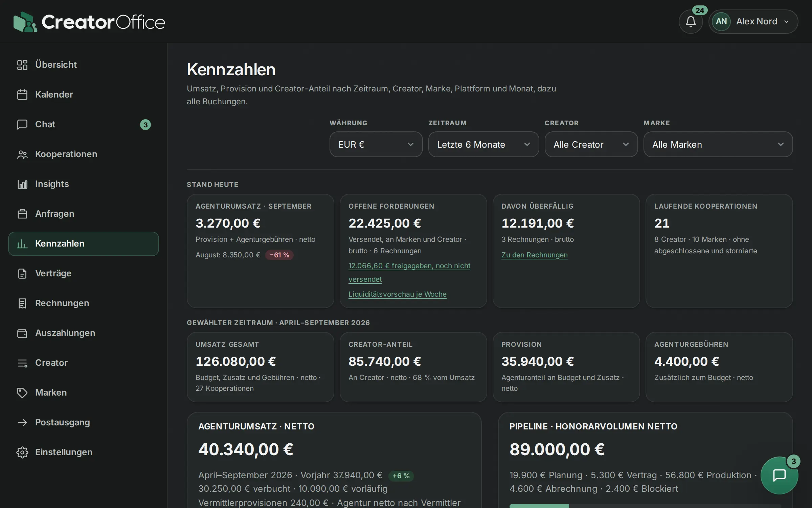Expand the Alex Nord user menu chevron
This screenshot has height=508, width=812.
click(x=786, y=22)
